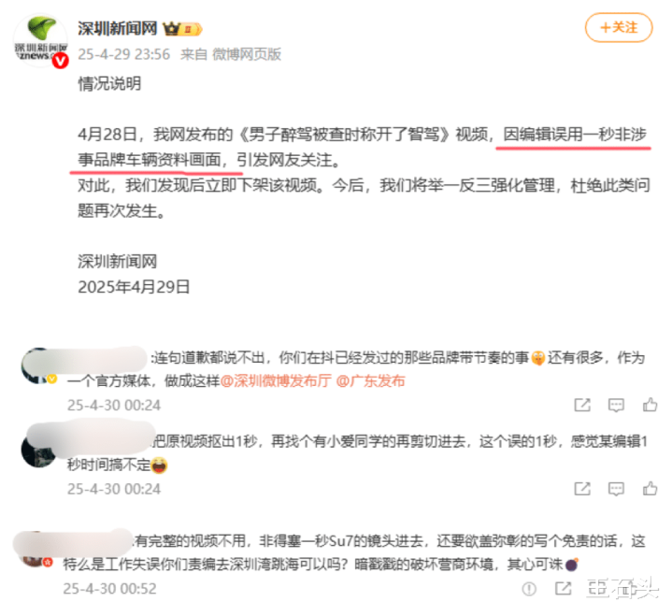Open the post timestamp 25-4-29 23:56
672x616 pixels.
[124, 54]
